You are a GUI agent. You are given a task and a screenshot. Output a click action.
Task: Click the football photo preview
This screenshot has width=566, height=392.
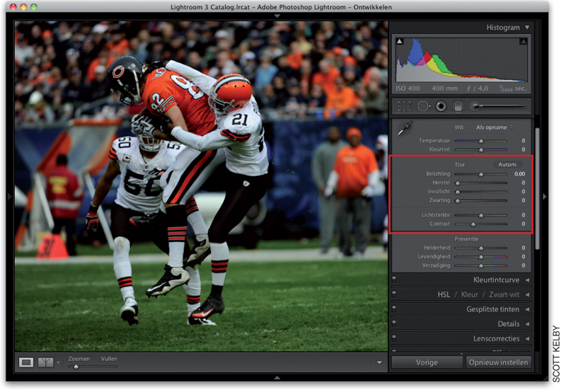(x=201, y=186)
